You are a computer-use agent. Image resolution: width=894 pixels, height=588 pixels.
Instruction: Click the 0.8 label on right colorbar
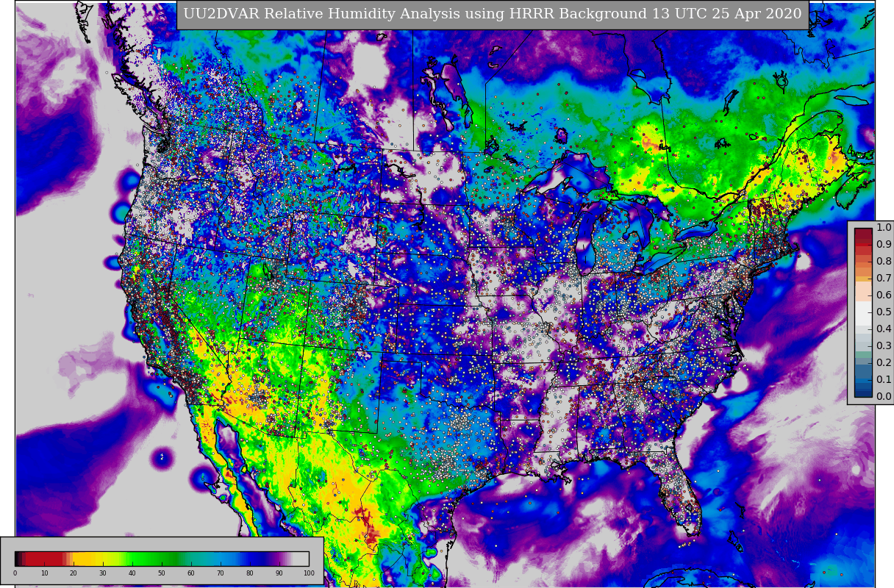click(884, 262)
